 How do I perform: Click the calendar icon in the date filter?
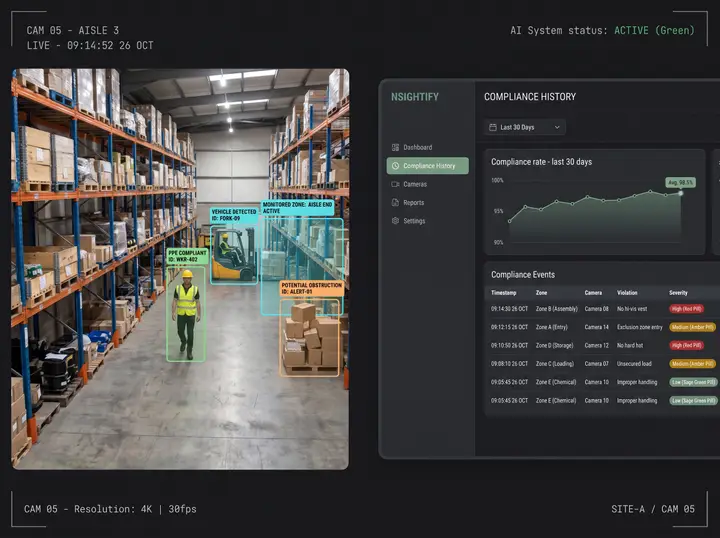(x=493, y=127)
